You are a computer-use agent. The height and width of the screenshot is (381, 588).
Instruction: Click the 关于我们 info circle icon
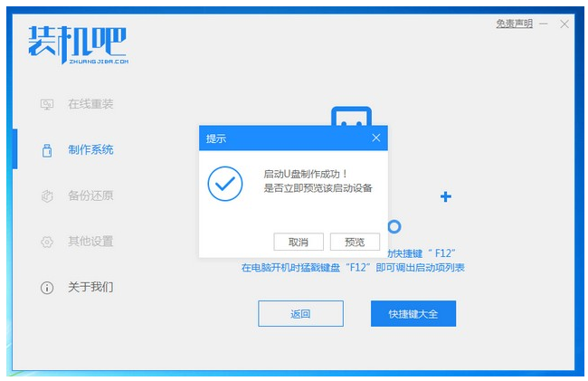(47, 288)
